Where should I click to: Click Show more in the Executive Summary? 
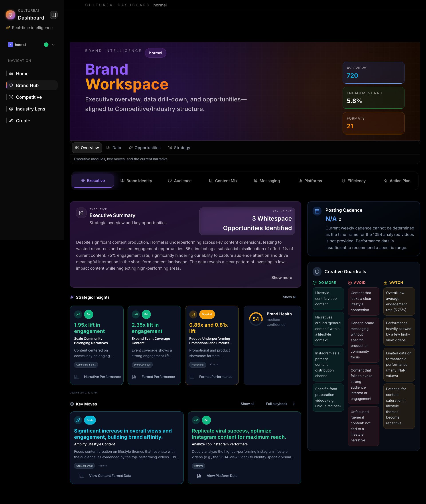point(282,277)
